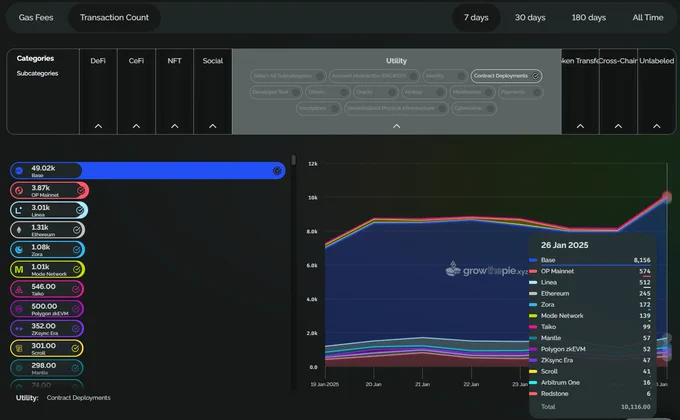
Task: Enable the Payments subcategory pill
Action: (520, 92)
